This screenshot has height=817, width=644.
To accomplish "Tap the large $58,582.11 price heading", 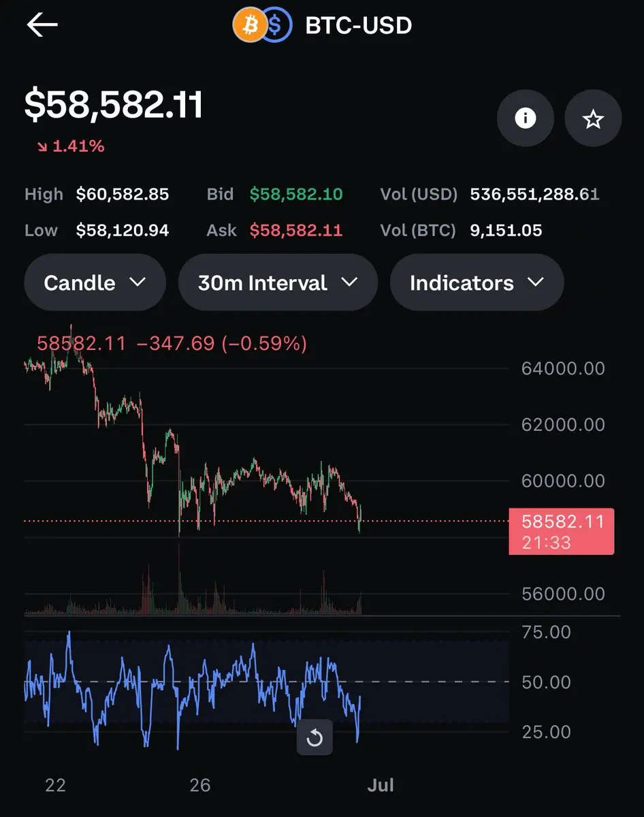I will 114,106.
